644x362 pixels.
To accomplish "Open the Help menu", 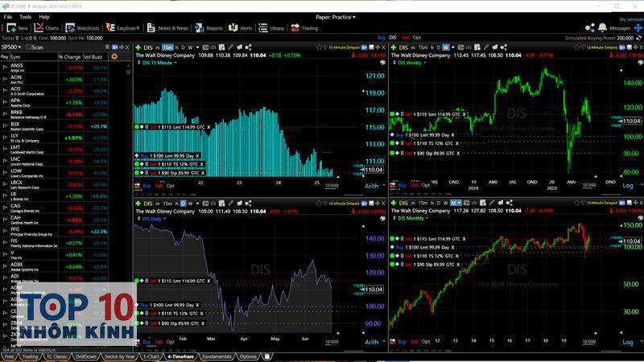I will pos(44,17).
